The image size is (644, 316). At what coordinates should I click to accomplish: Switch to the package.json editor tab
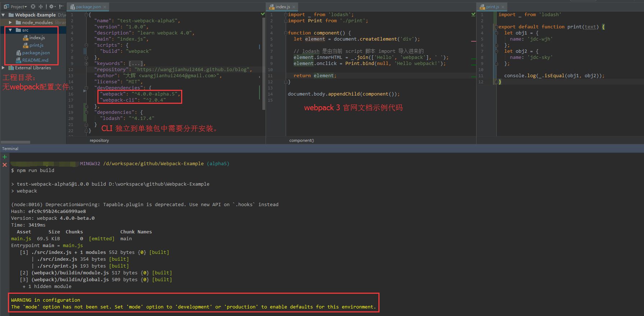click(x=88, y=7)
